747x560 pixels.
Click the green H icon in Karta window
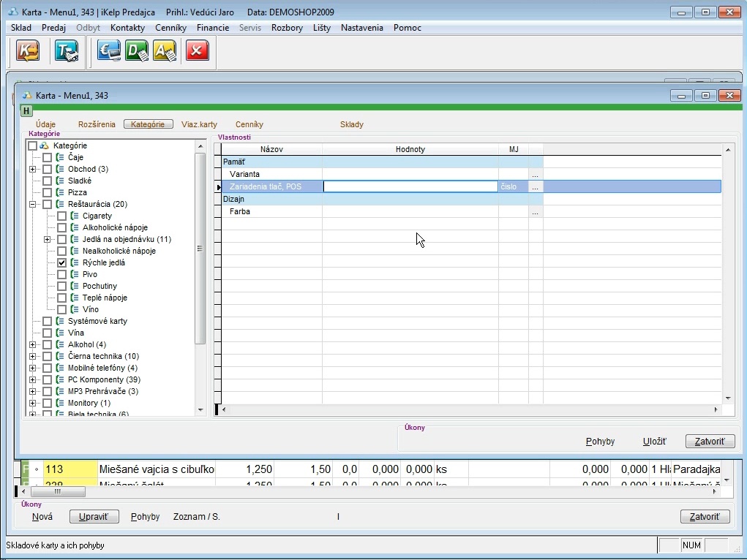tap(26, 111)
